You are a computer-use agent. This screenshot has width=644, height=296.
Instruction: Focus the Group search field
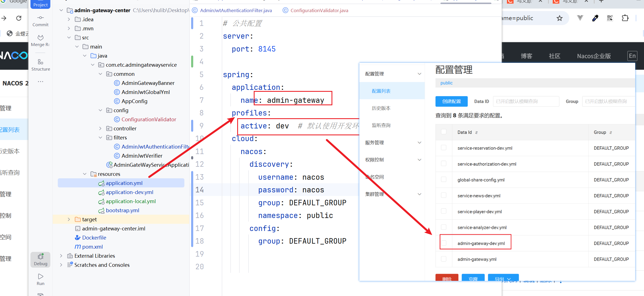pos(608,101)
